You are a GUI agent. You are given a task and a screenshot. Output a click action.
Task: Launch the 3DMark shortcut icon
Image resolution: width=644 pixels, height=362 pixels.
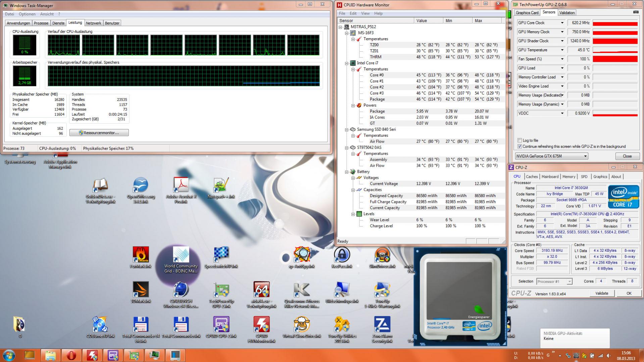click(141, 292)
